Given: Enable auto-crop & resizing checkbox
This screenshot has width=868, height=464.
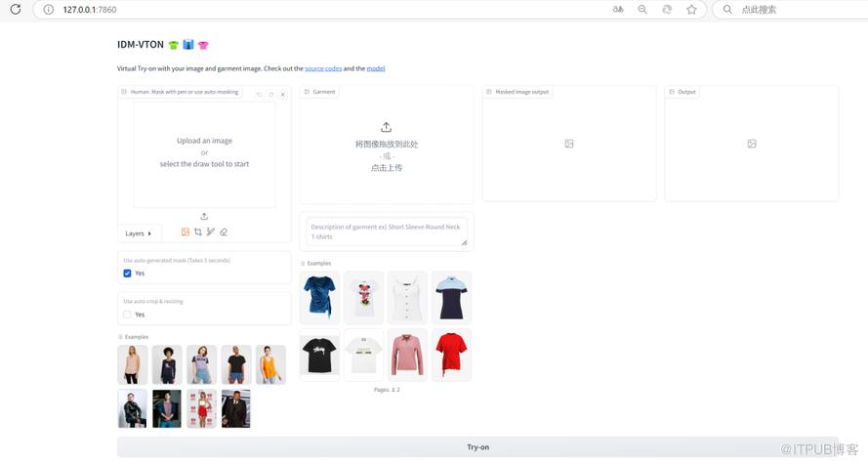Looking at the screenshot, I should pyautogui.click(x=128, y=315).
